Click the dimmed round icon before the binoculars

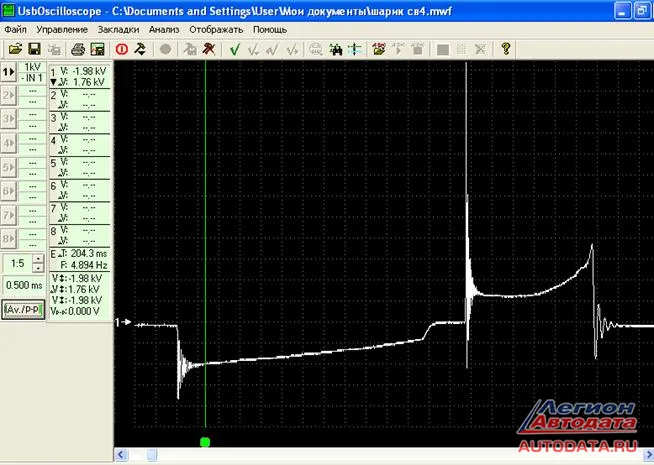click(x=316, y=49)
